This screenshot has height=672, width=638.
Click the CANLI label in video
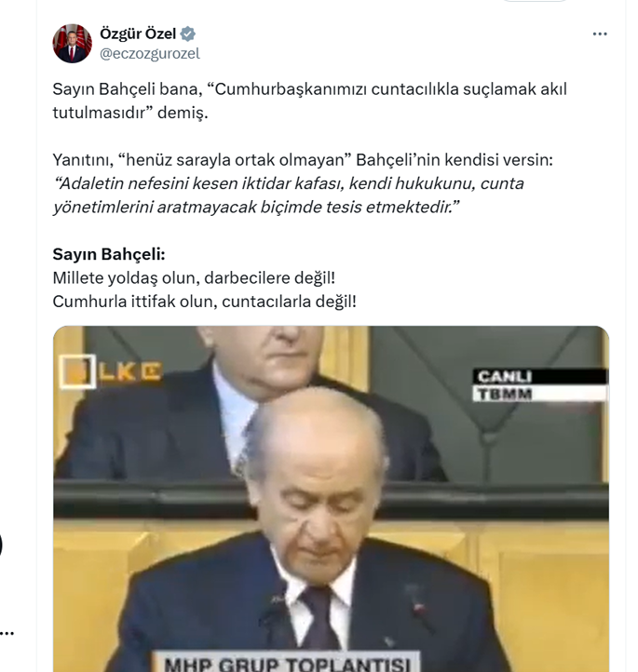tap(504, 377)
